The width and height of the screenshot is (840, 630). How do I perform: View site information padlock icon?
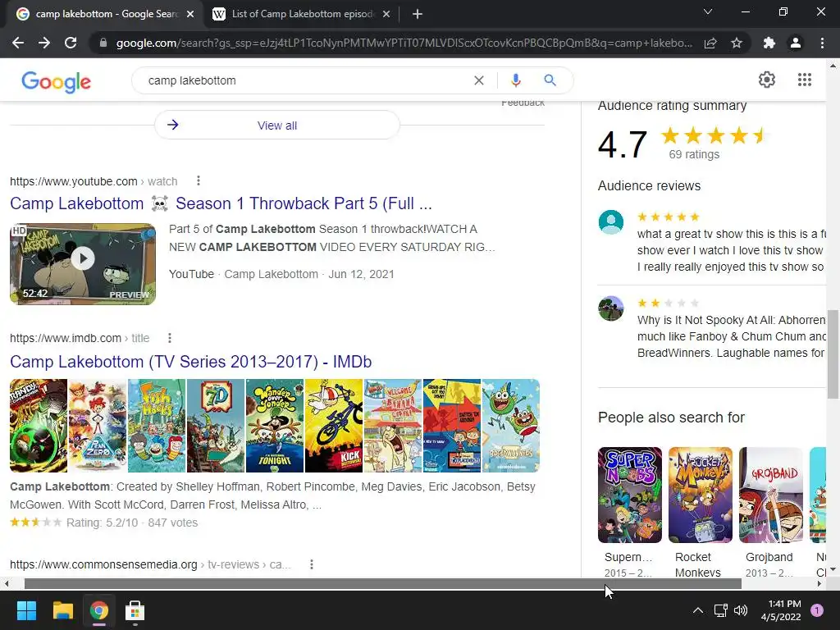103,43
